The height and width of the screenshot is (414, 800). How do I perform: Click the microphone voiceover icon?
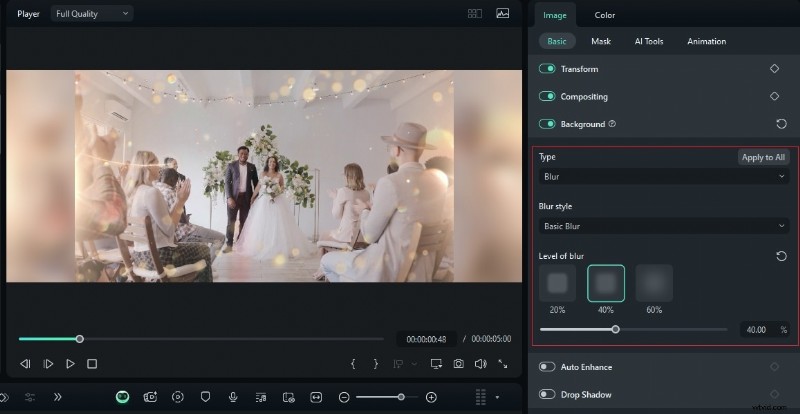tap(233, 397)
